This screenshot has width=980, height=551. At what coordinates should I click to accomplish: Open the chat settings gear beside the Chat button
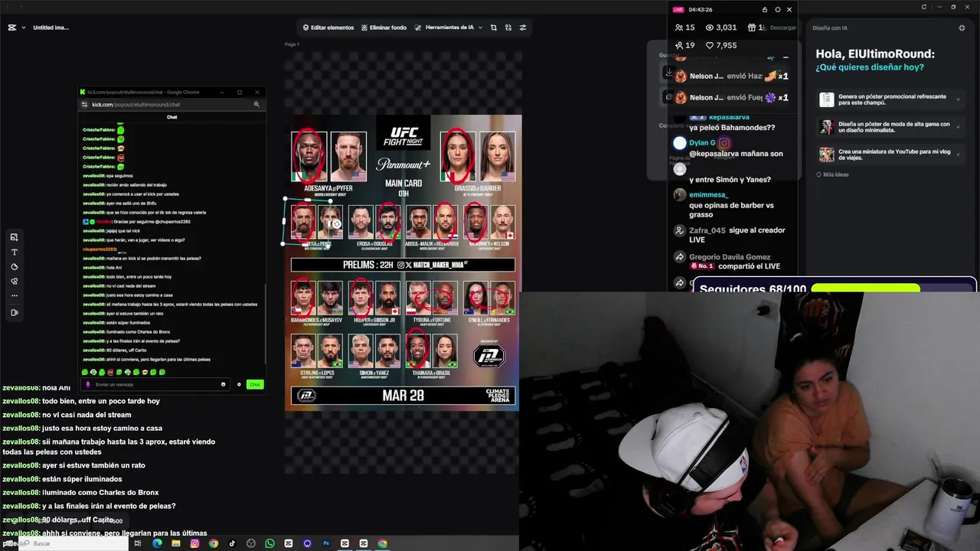click(239, 384)
